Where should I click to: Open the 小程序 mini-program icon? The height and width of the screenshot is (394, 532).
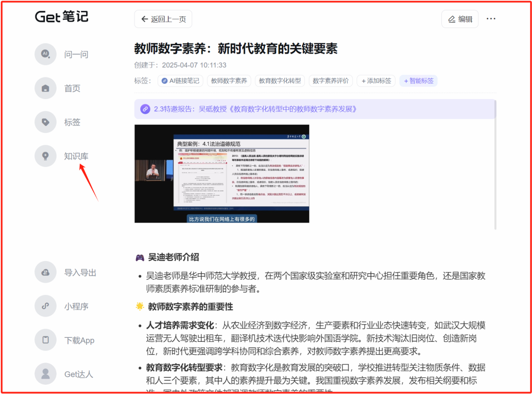click(45, 306)
